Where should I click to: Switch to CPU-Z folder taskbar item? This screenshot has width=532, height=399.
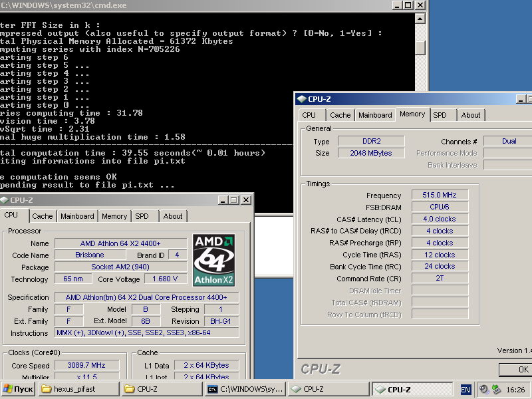coord(162,389)
